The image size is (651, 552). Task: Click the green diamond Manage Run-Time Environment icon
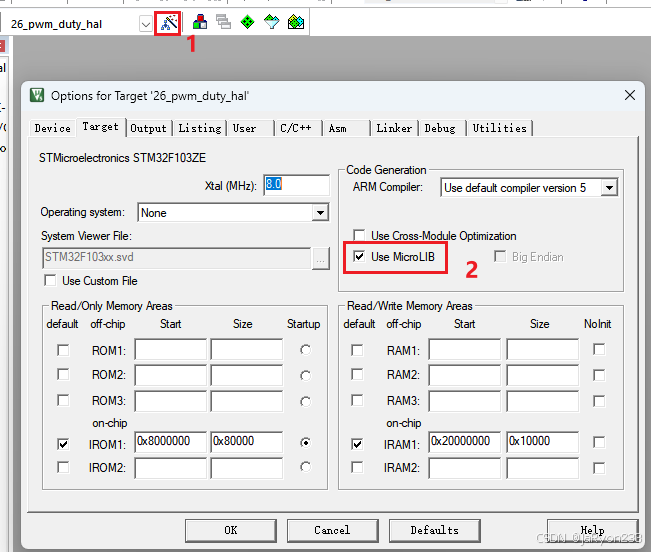247,22
